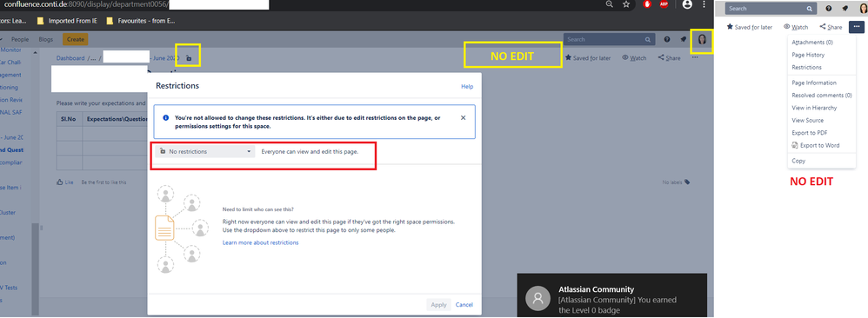Click the Expectations\Question table header
This screenshot has height=318, width=868.
coord(115,119)
